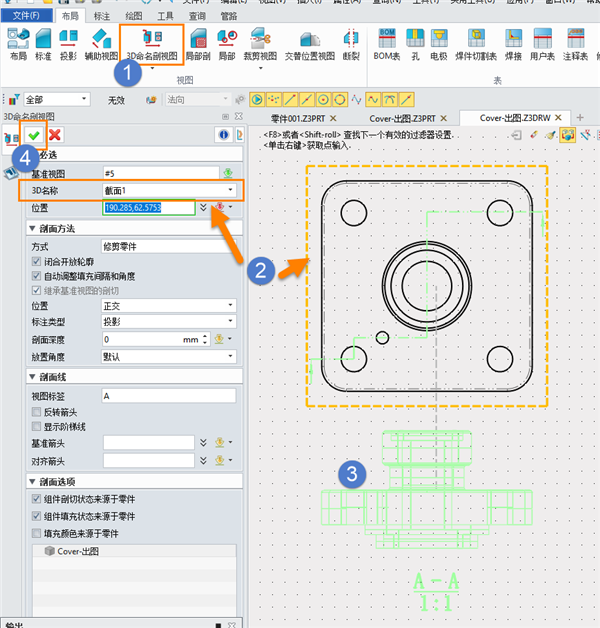Select the 孔 table tool

pos(414,44)
